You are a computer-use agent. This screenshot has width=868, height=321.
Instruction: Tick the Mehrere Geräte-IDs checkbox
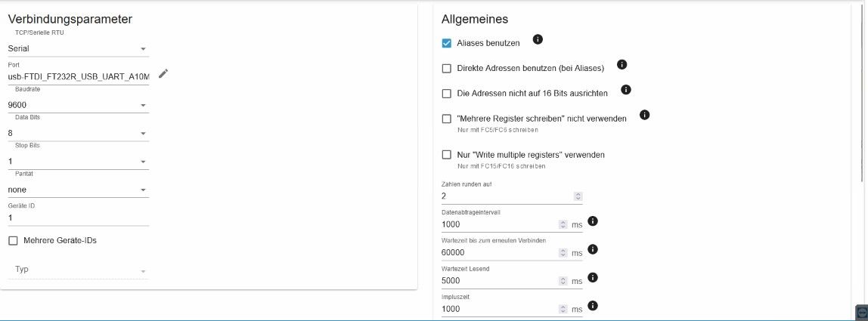click(14, 241)
